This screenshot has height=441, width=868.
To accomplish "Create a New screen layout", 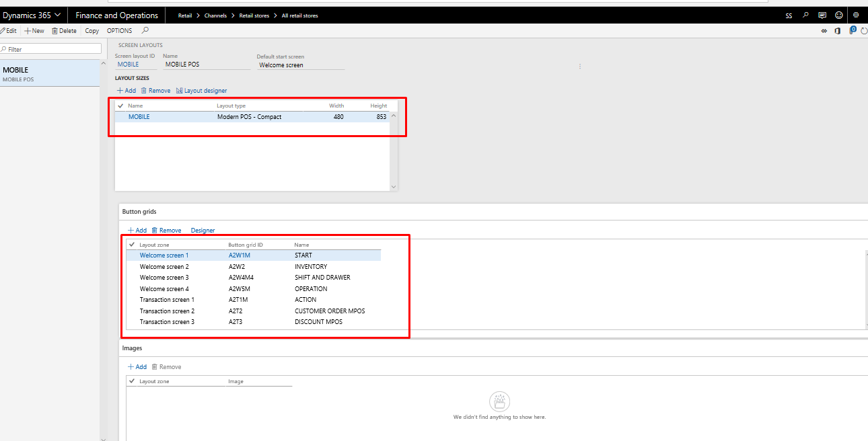I will pyautogui.click(x=34, y=31).
